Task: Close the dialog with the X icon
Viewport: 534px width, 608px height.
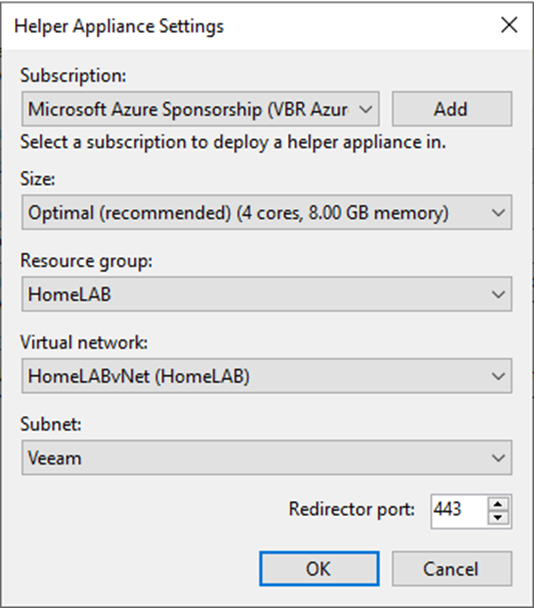Action: click(509, 25)
